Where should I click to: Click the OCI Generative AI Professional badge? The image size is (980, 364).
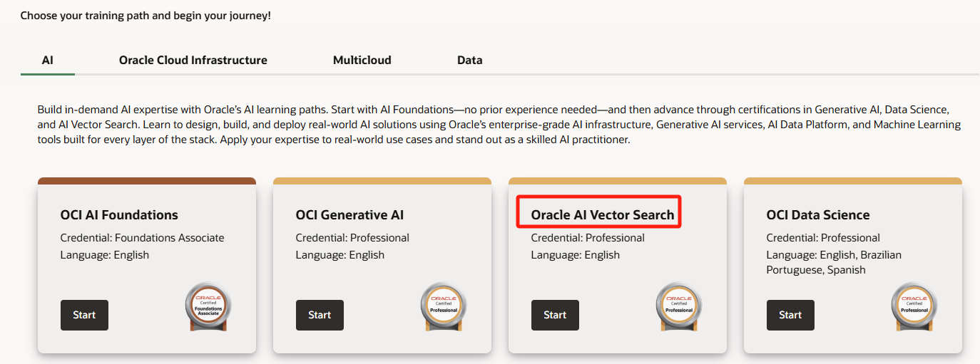point(444,306)
